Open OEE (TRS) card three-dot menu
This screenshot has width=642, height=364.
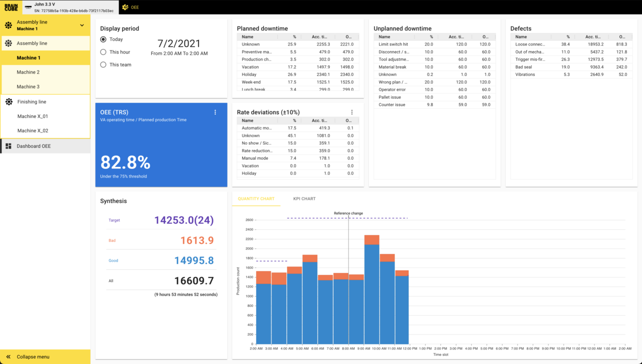click(x=215, y=112)
